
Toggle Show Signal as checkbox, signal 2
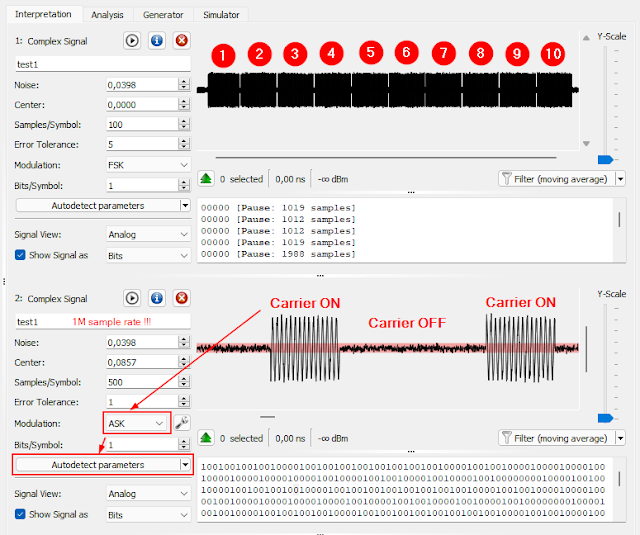click(x=20, y=514)
